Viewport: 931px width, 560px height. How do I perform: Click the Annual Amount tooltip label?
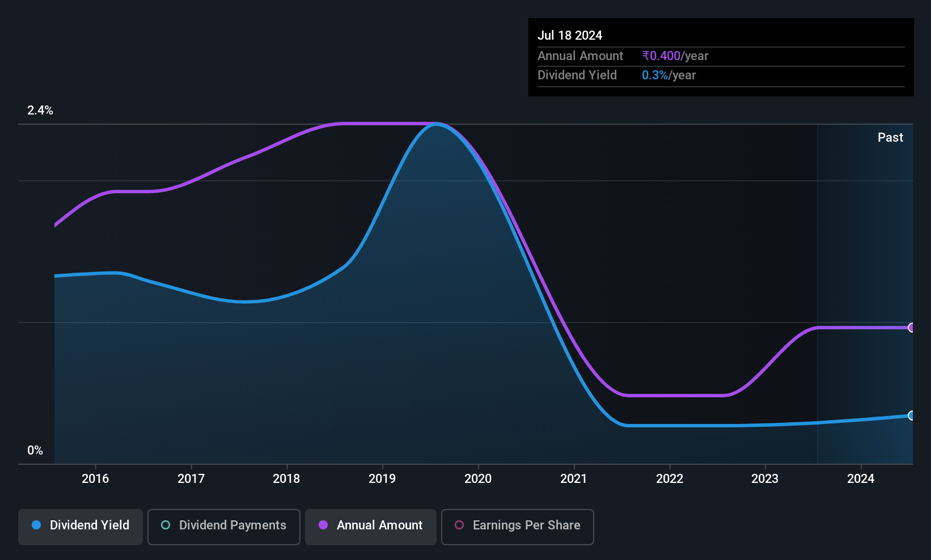[580, 56]
